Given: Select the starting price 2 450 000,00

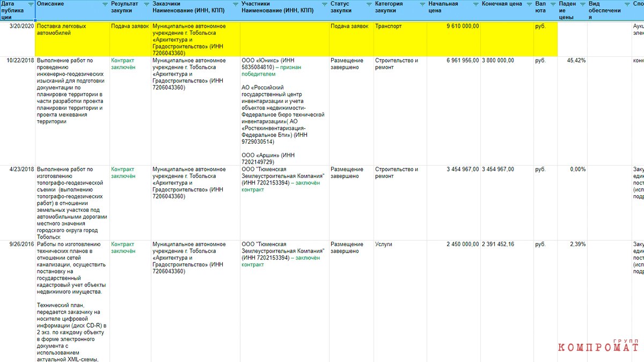Looking at the screenshot, I should click(x=453, y=301).
